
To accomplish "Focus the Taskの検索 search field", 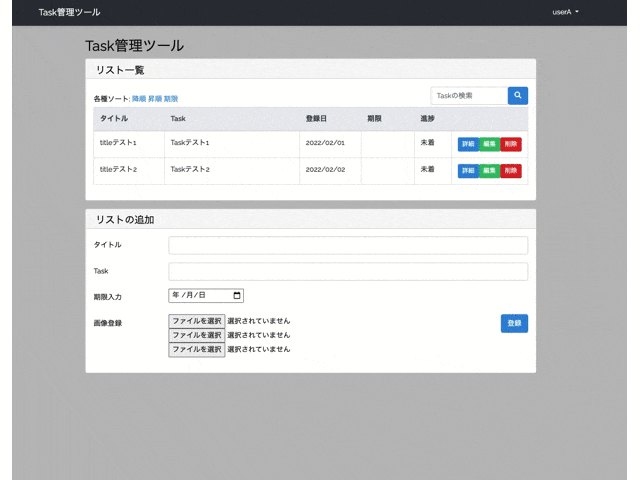I will 469,96.
